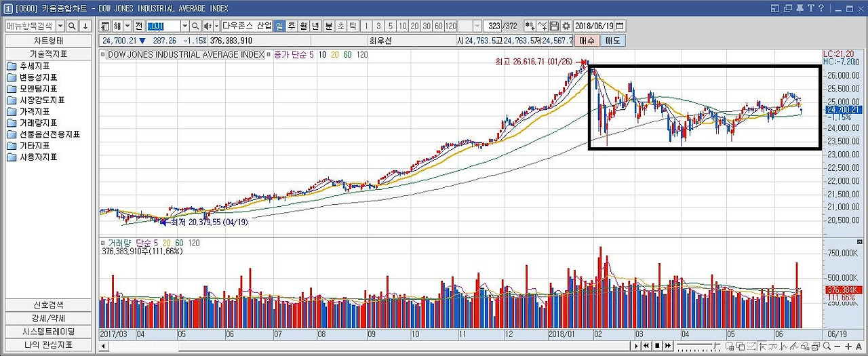The width and height of the screenshot is (868, 356).
Task: Select the 년 yearly period toggle
Action: [315, 26]
